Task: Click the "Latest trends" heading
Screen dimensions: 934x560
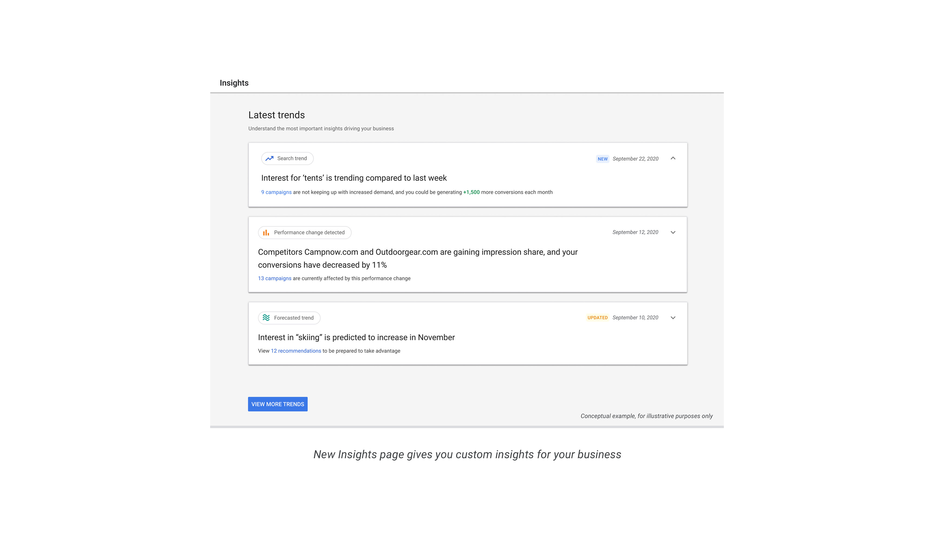Action: pos(277,115)
